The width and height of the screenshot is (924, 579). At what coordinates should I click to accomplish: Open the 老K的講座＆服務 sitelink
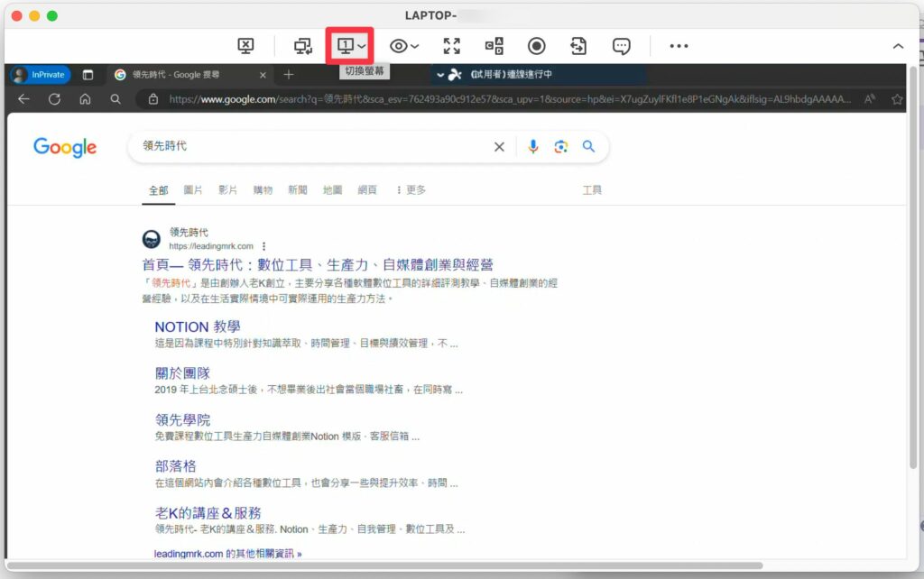(208, 513)
